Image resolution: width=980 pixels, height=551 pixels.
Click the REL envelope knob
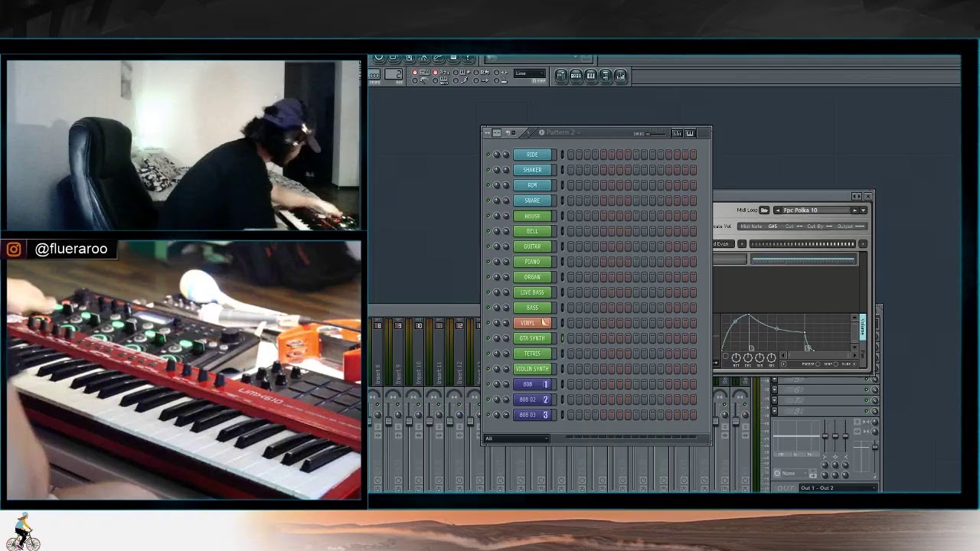(x=771, y=357)
